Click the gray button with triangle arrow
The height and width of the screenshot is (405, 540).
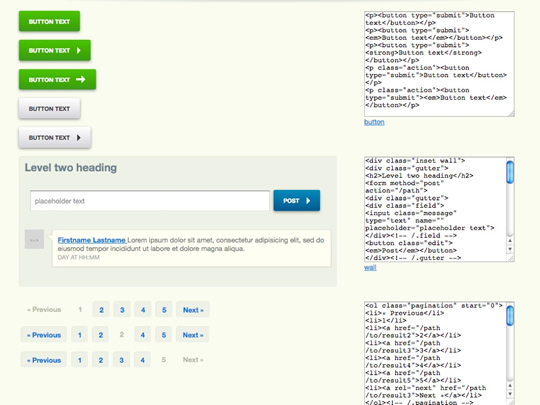pyautogui.click(x=55, y=138)
